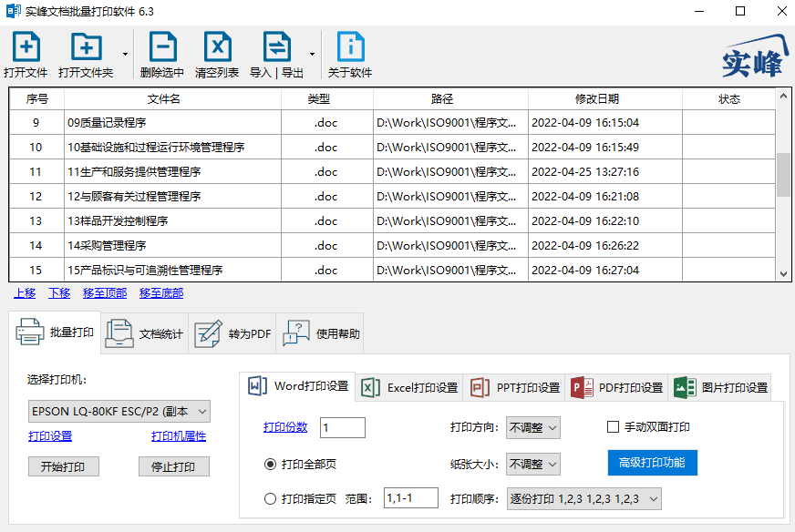Select the 打印全部页 radio button

tap(270, 464)
